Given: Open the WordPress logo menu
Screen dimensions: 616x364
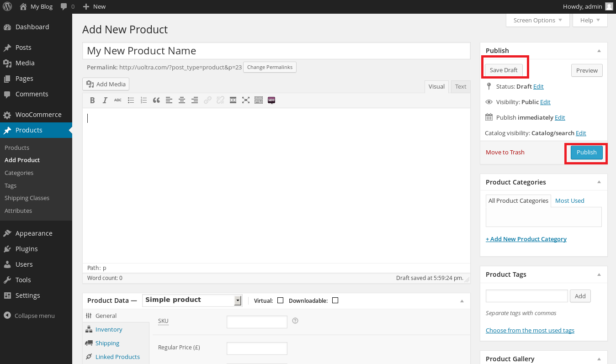Looking at the screenshot, I should pos(7,6).
